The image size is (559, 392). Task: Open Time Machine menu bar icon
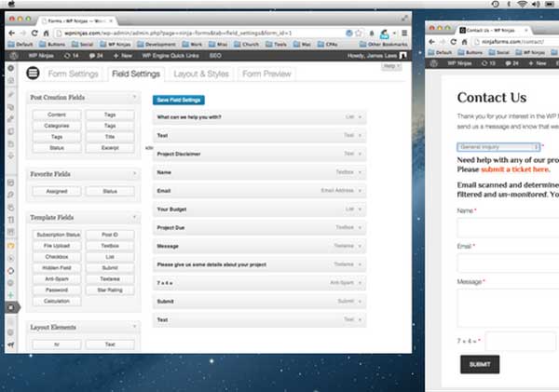496,4
